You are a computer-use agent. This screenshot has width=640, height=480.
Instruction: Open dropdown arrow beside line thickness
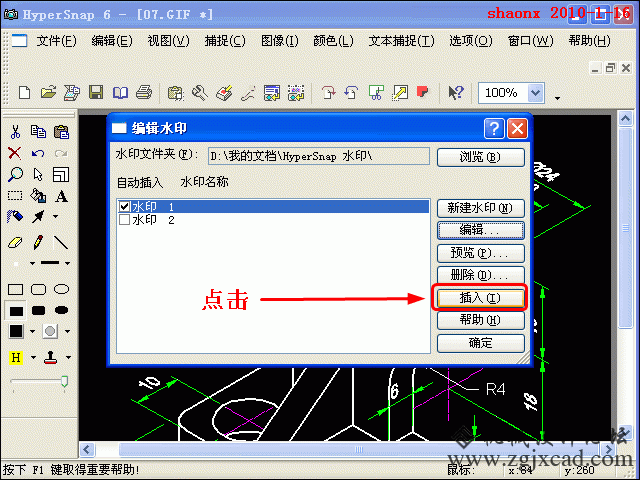coord(67,263)
